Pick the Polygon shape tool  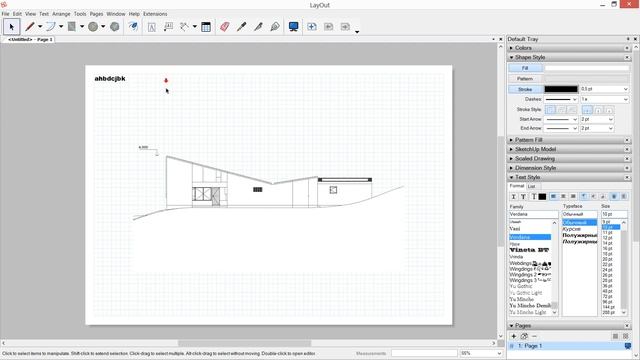(x=115, y=27)
